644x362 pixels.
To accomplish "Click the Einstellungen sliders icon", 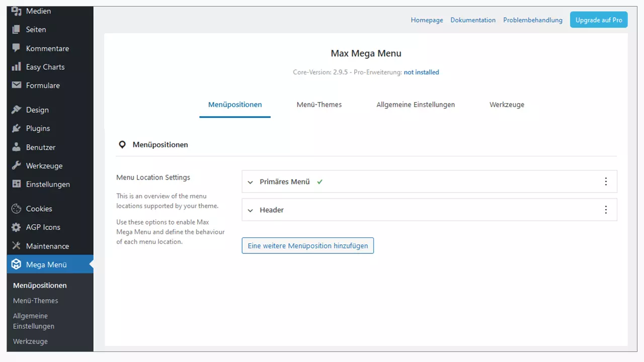I will pyautogui.click(x=16, y=184).
